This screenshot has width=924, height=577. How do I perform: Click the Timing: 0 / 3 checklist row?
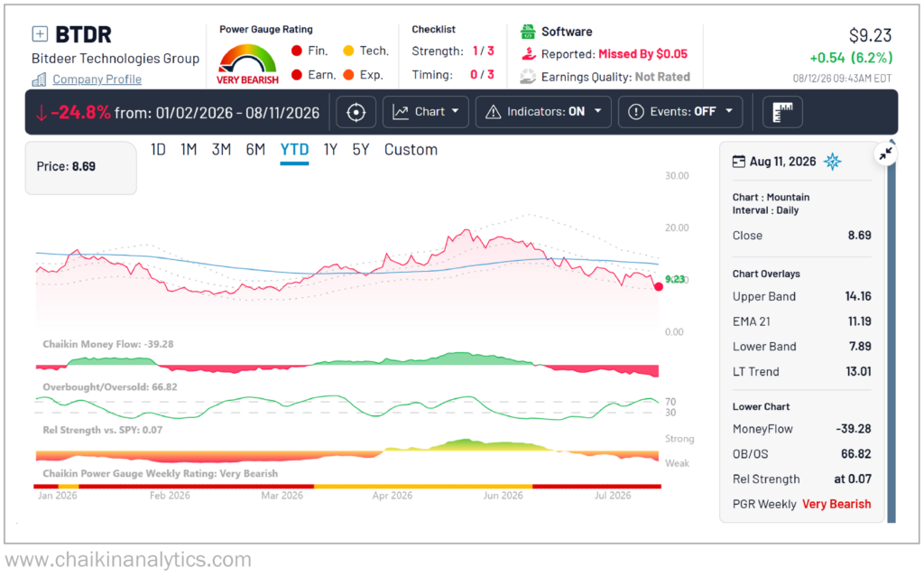(x=453, y=75)
